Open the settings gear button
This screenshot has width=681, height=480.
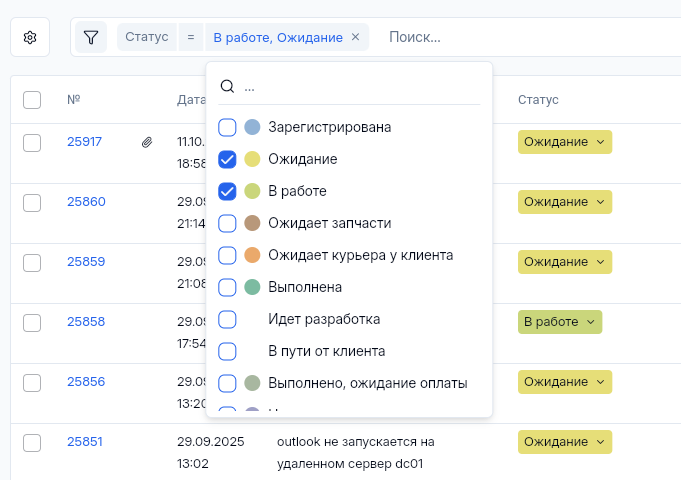pyautogui.click(x=30, y=38)
